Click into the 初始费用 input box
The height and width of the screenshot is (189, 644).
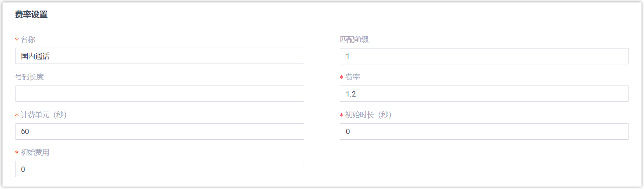pos(159,169)
